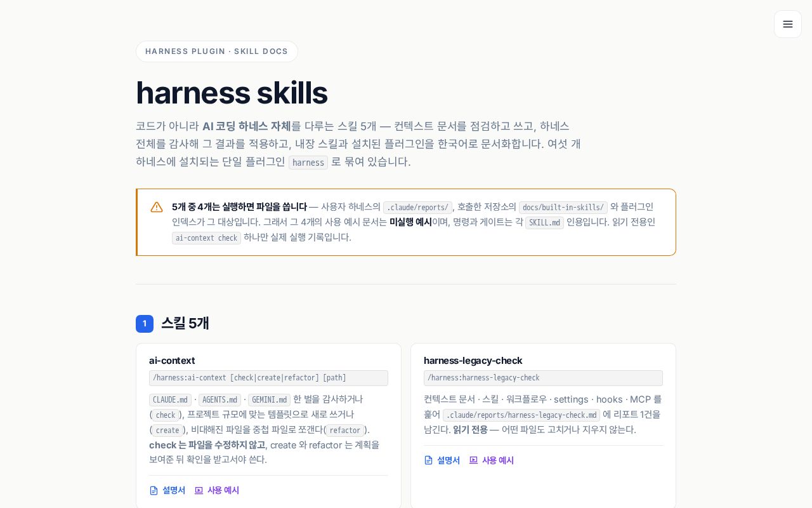Click the 'refactor' code chip in ai-context card
The width and height of the screenshot is (812, 508).
click(x=345, y=431)
